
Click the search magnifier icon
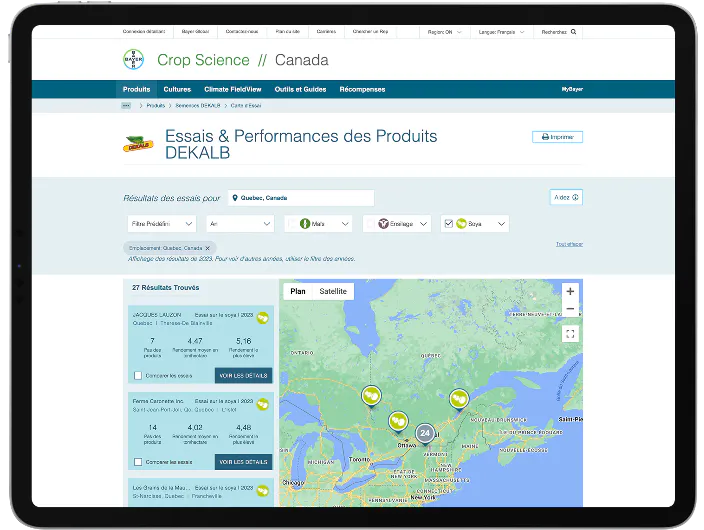coord(573,32)
